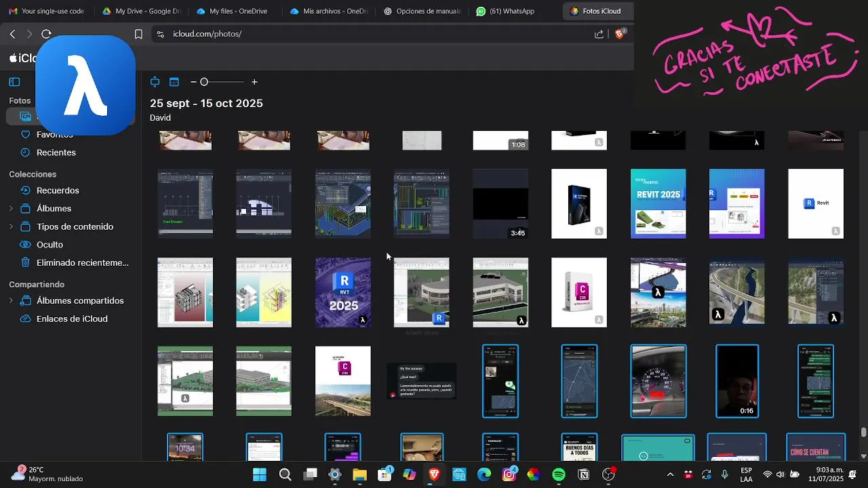Open the CÓMO SE CUENTAN thumbnail
868x488 pixels.
pyautogui.click(x=816, y=447)
